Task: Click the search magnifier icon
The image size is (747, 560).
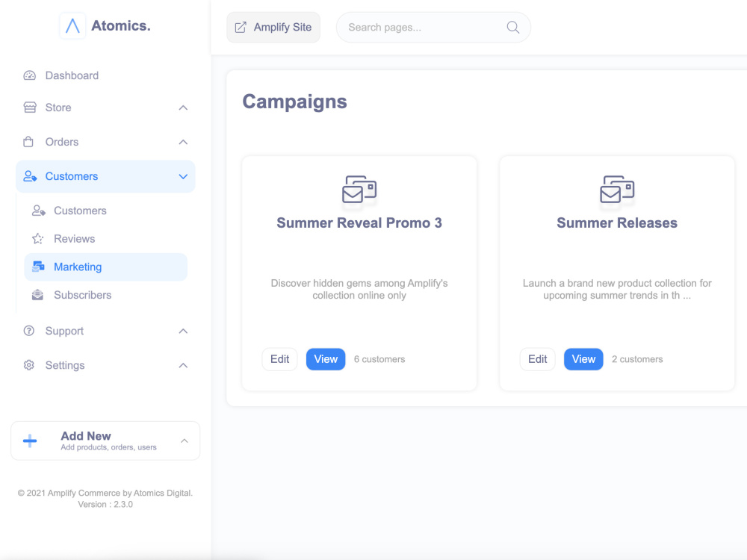Action: [512, 27]
